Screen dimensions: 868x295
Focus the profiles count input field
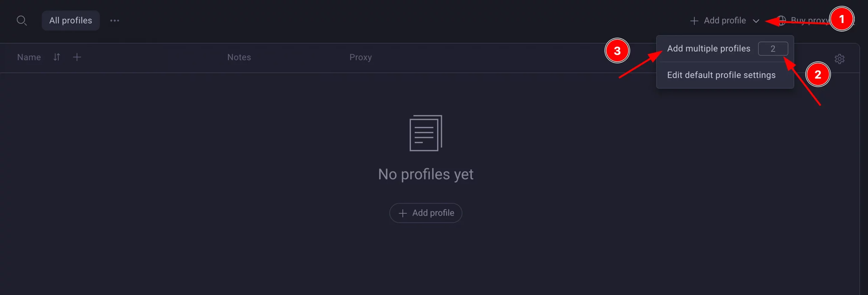tap(773, 48)
